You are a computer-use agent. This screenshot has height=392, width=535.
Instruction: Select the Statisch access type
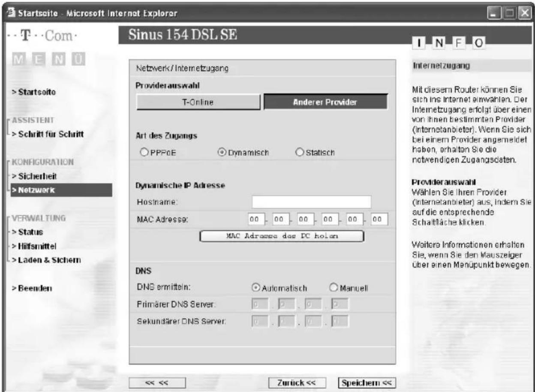(x=299, y=153)
